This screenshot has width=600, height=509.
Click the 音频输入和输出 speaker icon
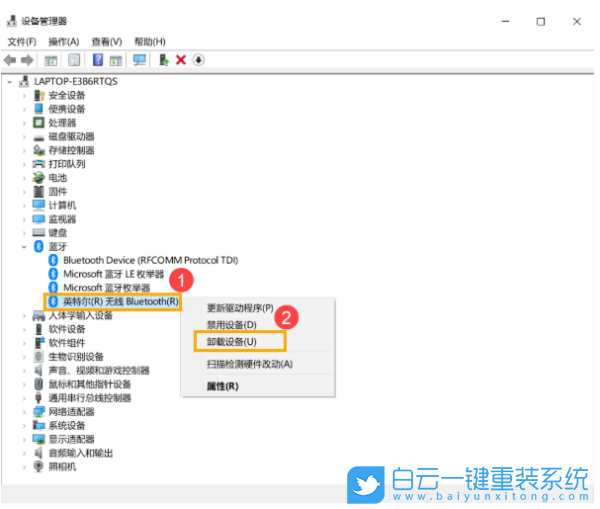(x=38, y=453)
